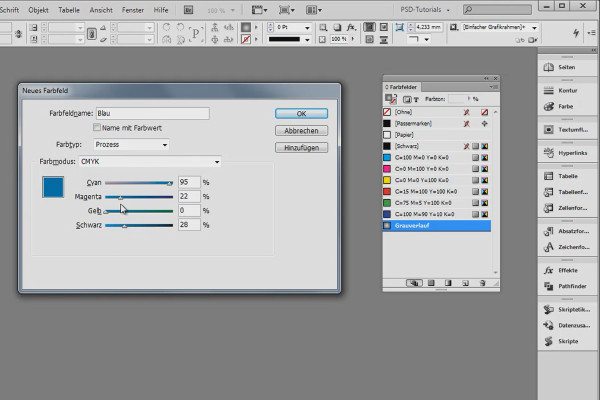
Task: Toggle show color swatches button in Farbfelder
Action: [431, 283]
